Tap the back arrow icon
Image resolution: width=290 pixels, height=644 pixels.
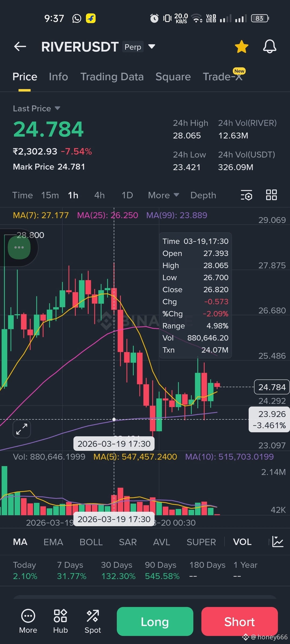[x=20, y=47]
